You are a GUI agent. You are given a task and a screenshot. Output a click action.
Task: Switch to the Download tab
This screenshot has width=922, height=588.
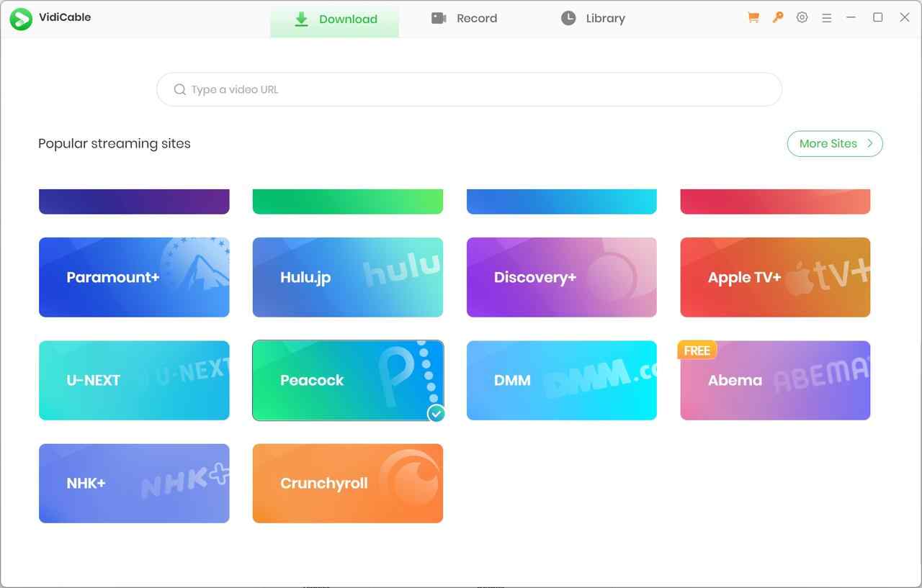click(335, 19)
